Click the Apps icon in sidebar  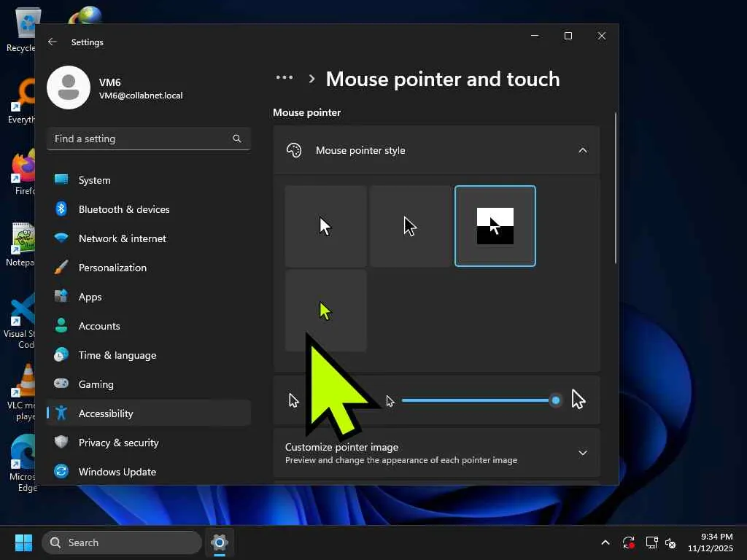pos(61,296)
